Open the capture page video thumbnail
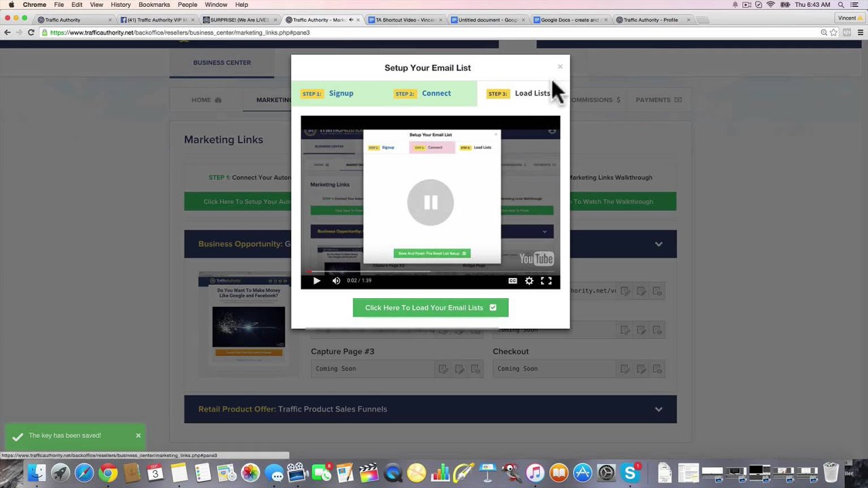Viewport: 868px width, 488px height. click(x=249, y=327)
